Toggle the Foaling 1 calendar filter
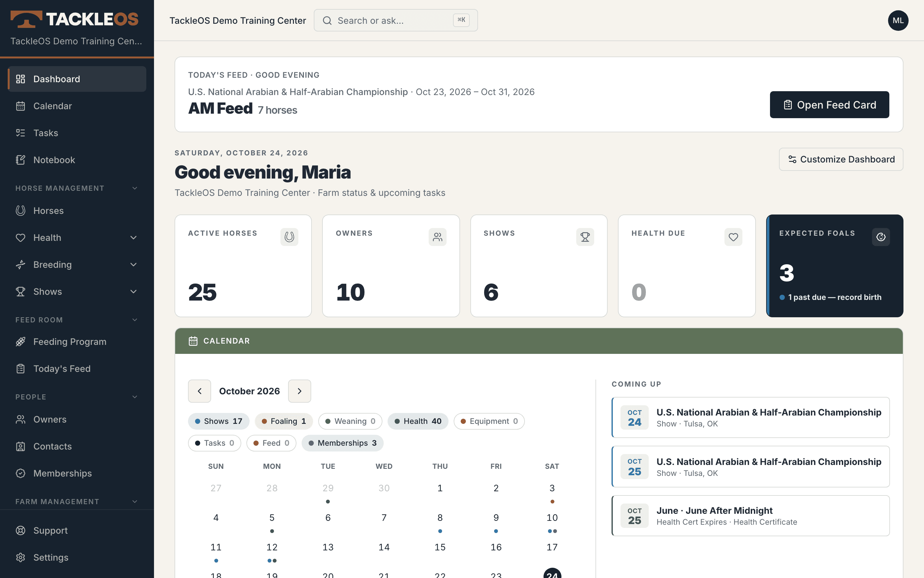Image resolution: width=924 pixels, height=578 pixels. [284, 421]
